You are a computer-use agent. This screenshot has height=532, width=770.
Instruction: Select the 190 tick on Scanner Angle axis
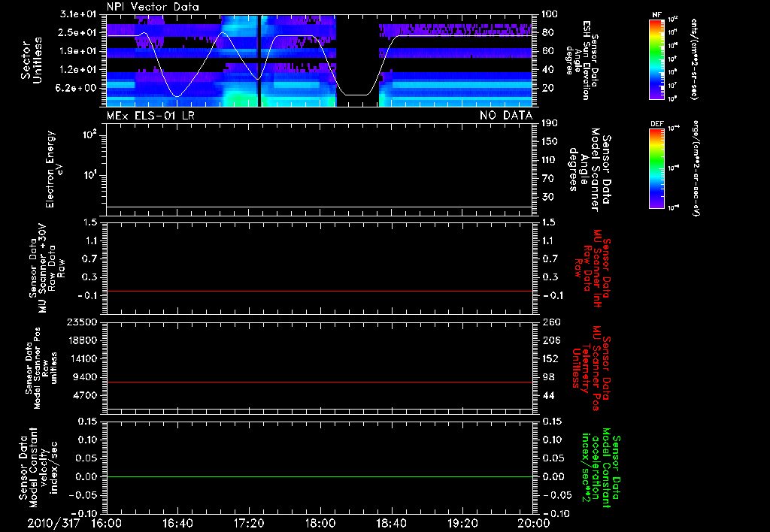[x=550, y=123]
